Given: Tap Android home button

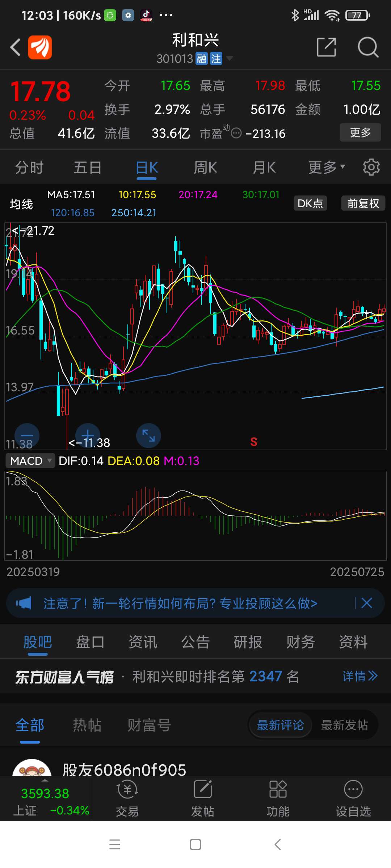Looking at the screenshot, I should 195,844.
